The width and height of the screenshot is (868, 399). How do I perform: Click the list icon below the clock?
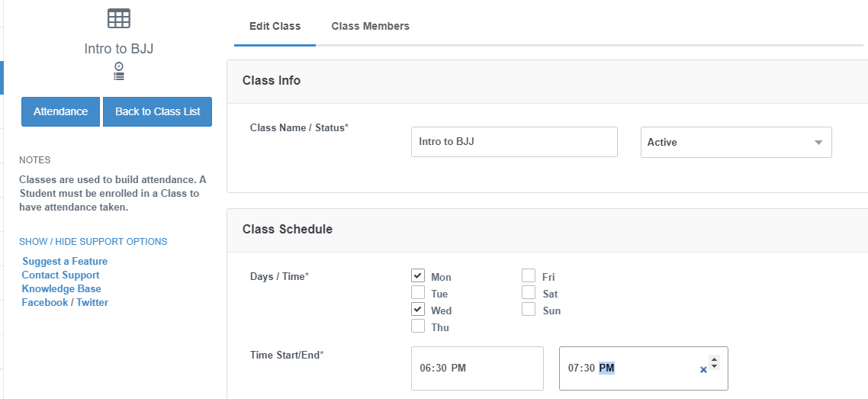click(119, 76)
